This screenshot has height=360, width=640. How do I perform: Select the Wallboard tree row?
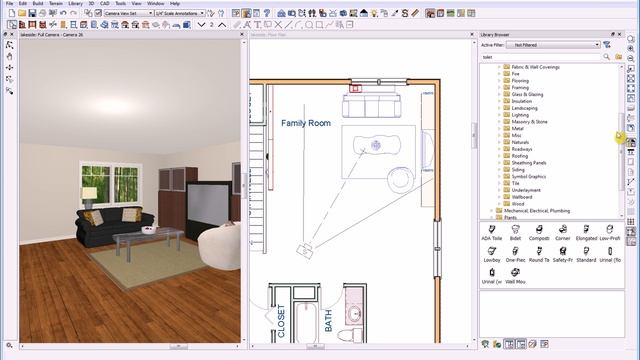(x=521, y=197)
